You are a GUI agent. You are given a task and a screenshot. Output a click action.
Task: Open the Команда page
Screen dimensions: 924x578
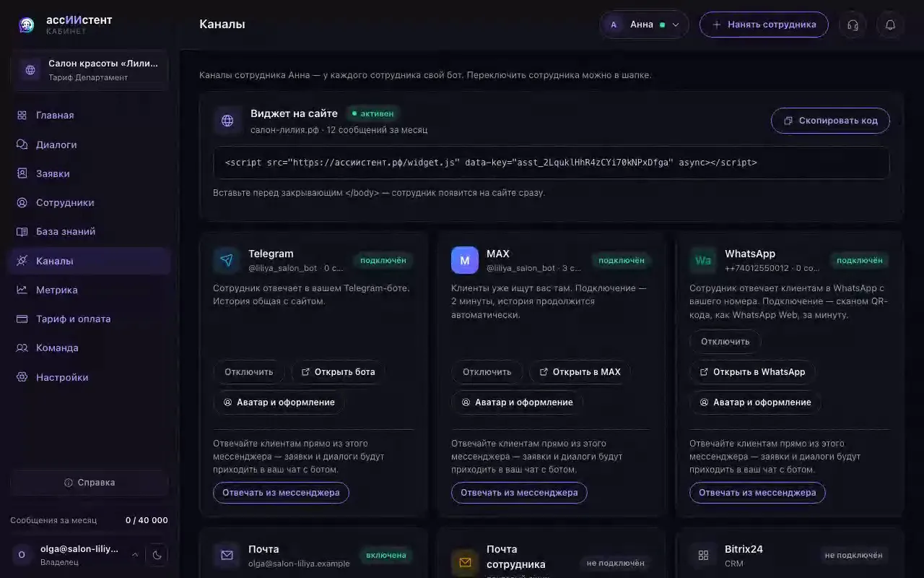[x=90, y=348]
